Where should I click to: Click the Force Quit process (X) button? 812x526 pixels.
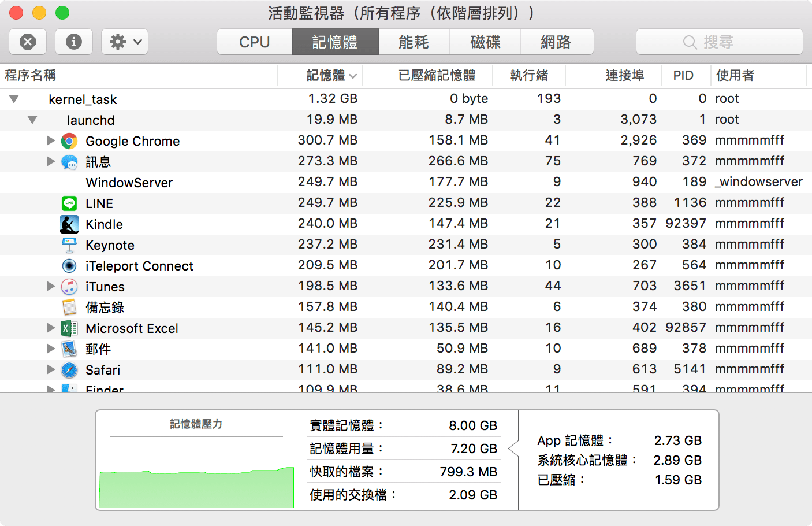point(28,42)
